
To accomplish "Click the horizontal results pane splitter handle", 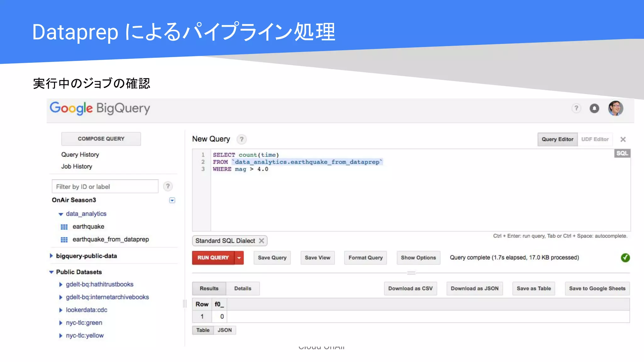I will 411,273.
